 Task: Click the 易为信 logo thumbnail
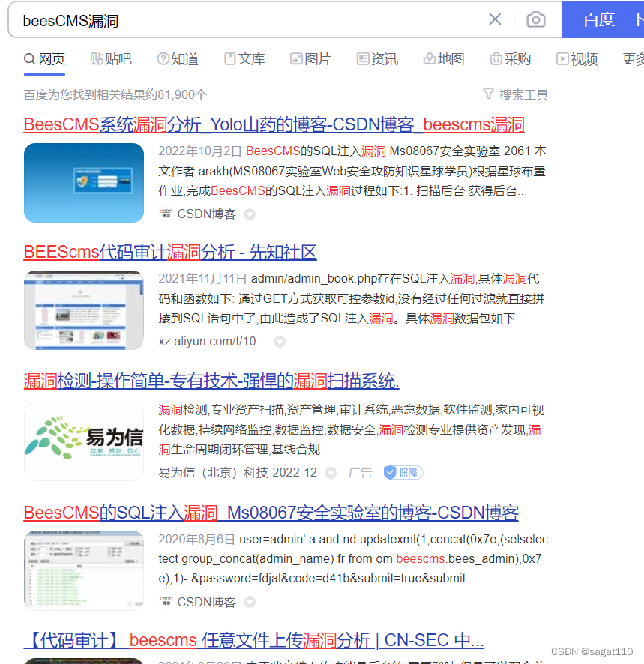click(x=84, y=441)
